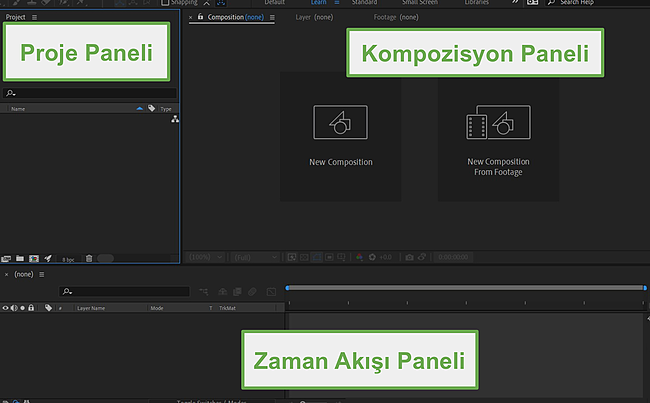
Task: Toggle the frame blending switch in timeline
Action: (x=238, y=292)
